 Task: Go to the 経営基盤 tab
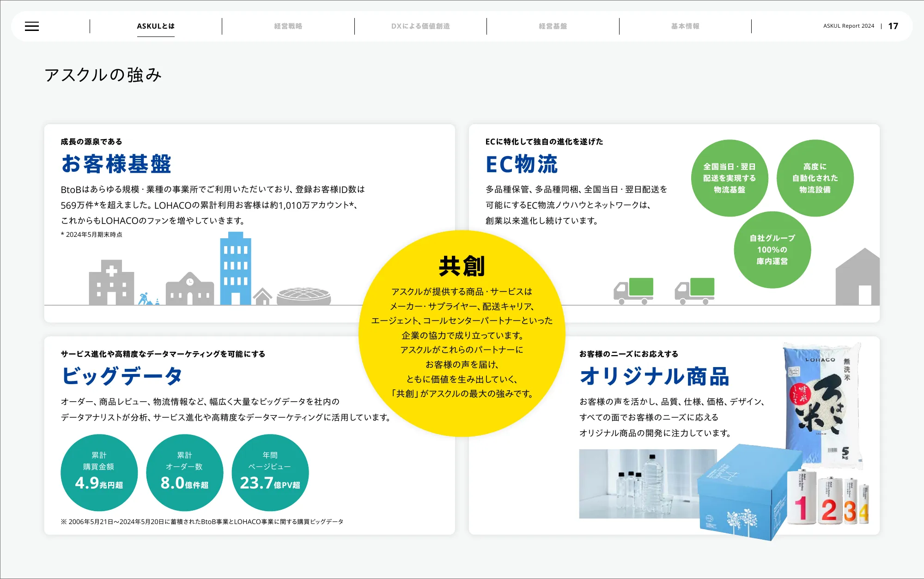tap(553, 26)
